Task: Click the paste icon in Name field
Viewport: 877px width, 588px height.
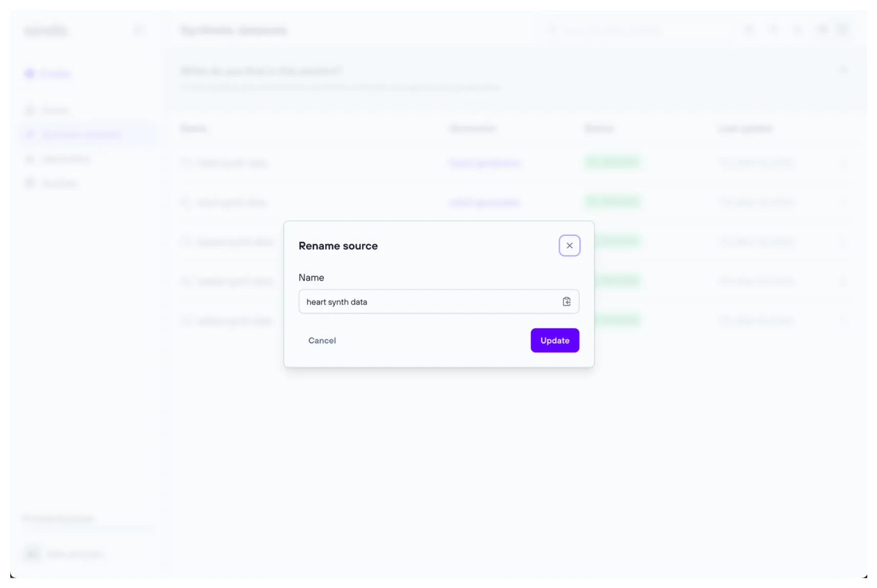Action: coord(566,302)
